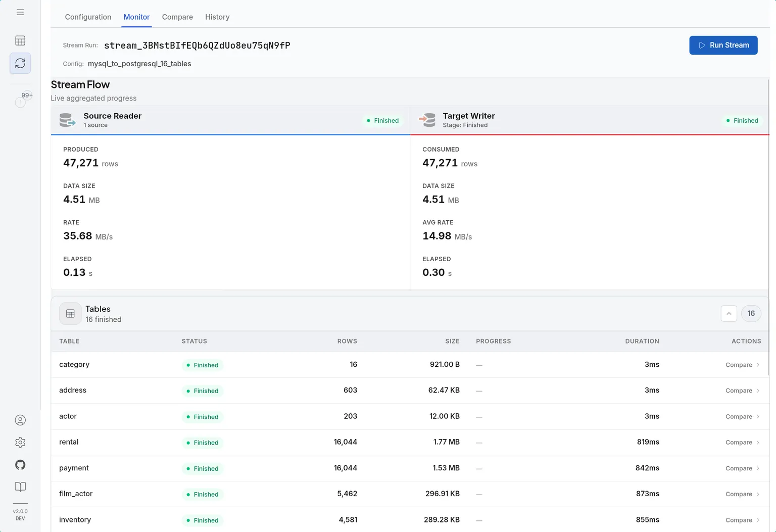Click the Source Reader database icon
Image resolution: width=776 pixels, height=532 pixels.
67,120
